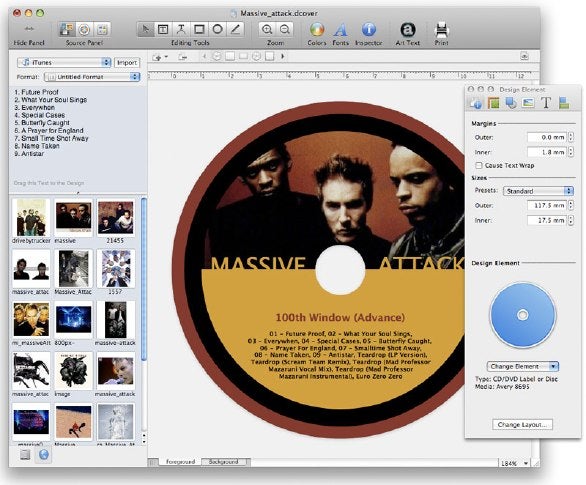Select the Circle shape tool
Image resolution: width=586 pixels, height=485 pixels.
click(217, 29)
